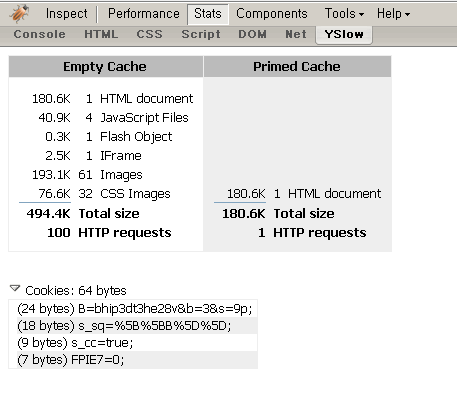Show the Performance view

coord(144,14)
